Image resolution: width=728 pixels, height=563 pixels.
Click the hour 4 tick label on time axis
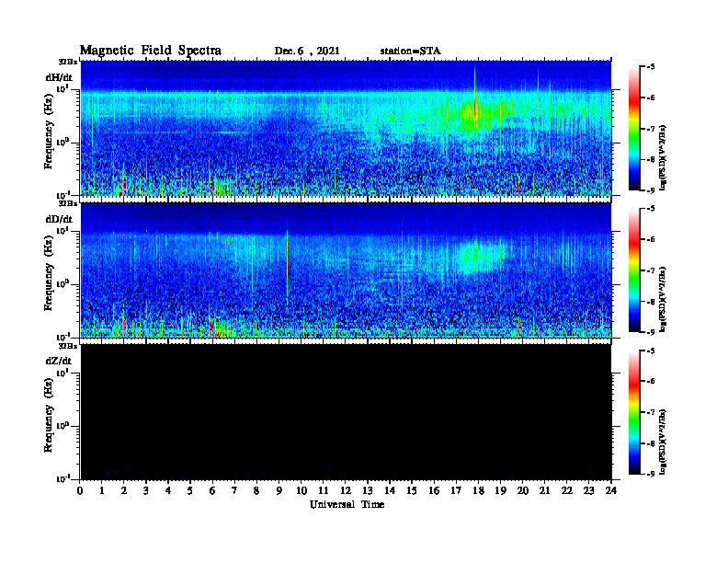pos(168,490)
